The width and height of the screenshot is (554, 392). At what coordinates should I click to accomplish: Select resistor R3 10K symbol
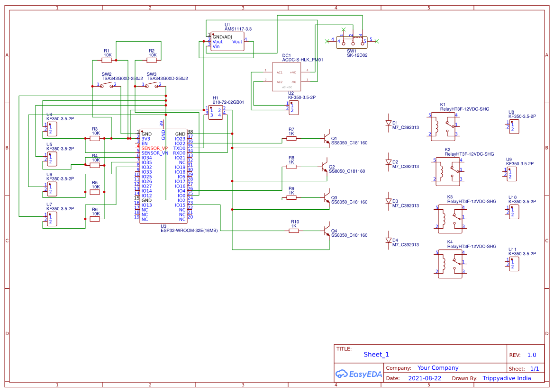click(x=95, y=138)
